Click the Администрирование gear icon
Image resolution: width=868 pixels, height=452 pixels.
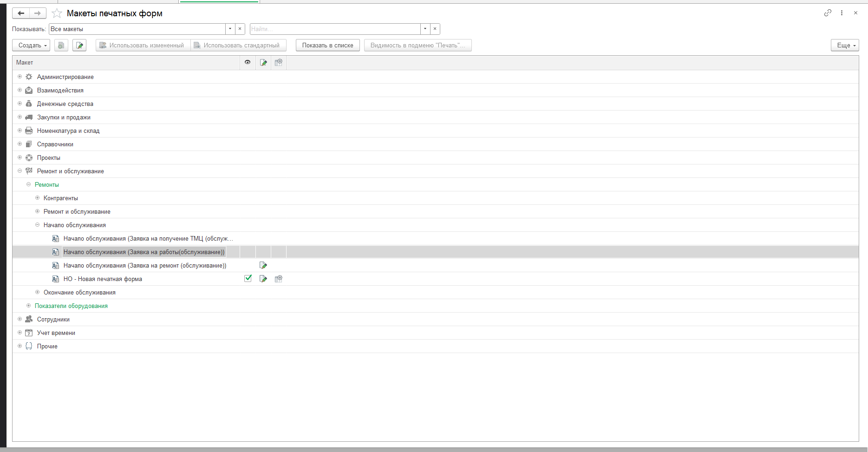[x=29, y=77]
